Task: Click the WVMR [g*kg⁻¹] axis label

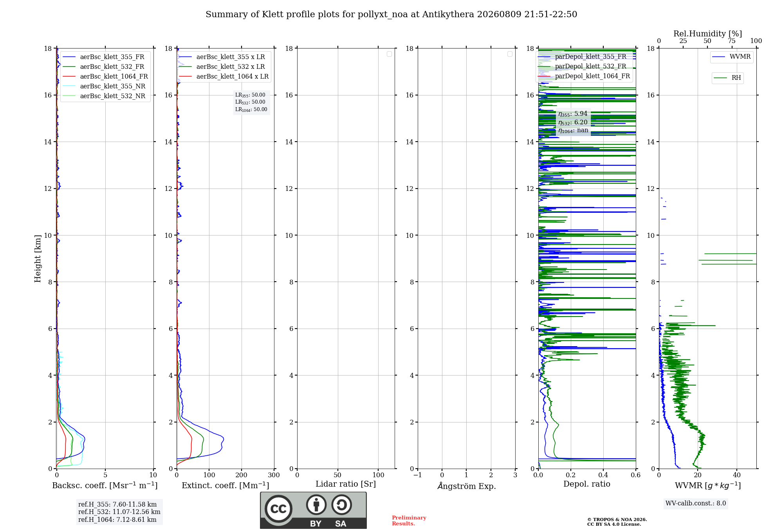Action: 708,485
